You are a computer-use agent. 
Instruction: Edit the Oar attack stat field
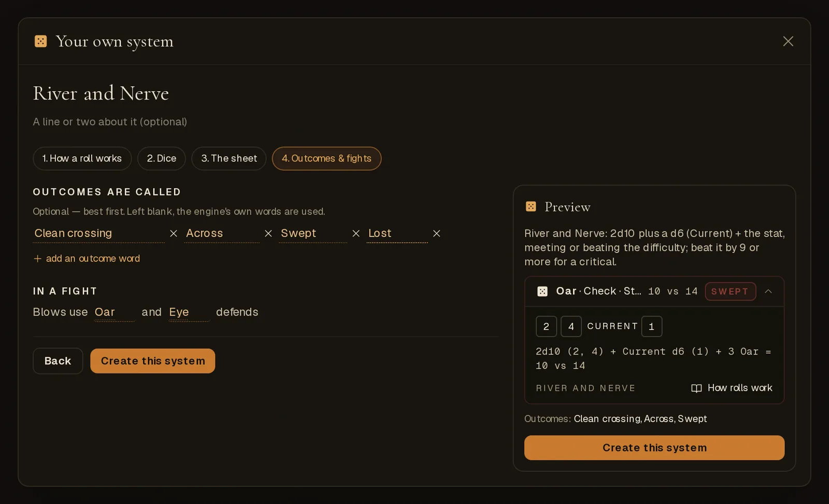(114, 312)
